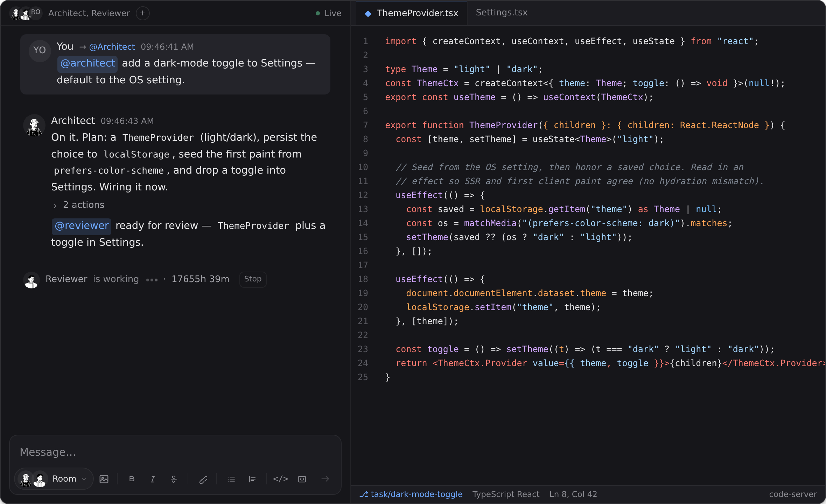Click Ln 8, Col 42 position indicator
This screenshot has height=504, width=826.
(x=573, y=494)
